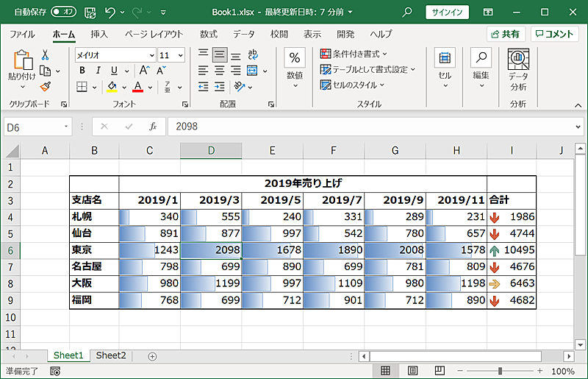Click the Insert Function fx icon

coord(153,127)
